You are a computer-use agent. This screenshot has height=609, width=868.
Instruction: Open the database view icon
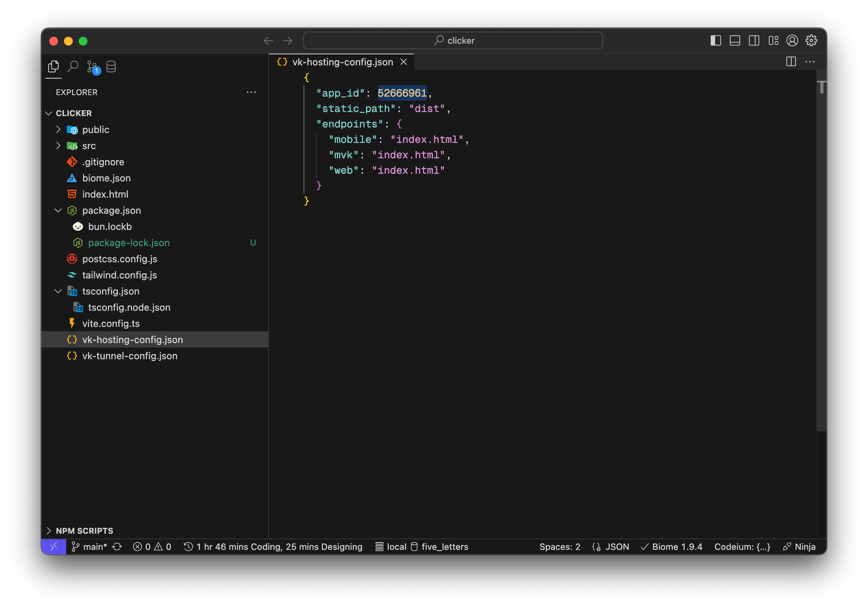coord(111,67)
